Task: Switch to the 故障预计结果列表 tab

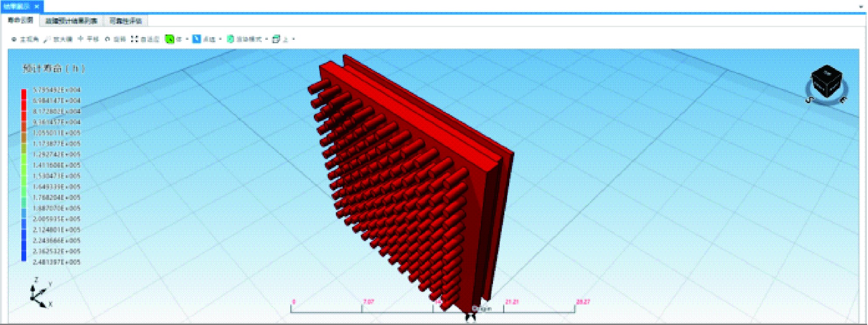Action: [71, 21]
